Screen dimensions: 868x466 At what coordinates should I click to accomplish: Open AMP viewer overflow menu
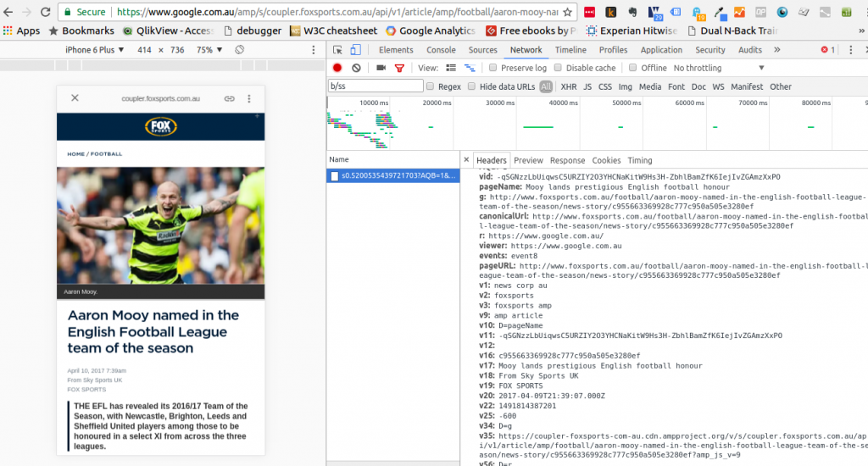pos(249,98)
